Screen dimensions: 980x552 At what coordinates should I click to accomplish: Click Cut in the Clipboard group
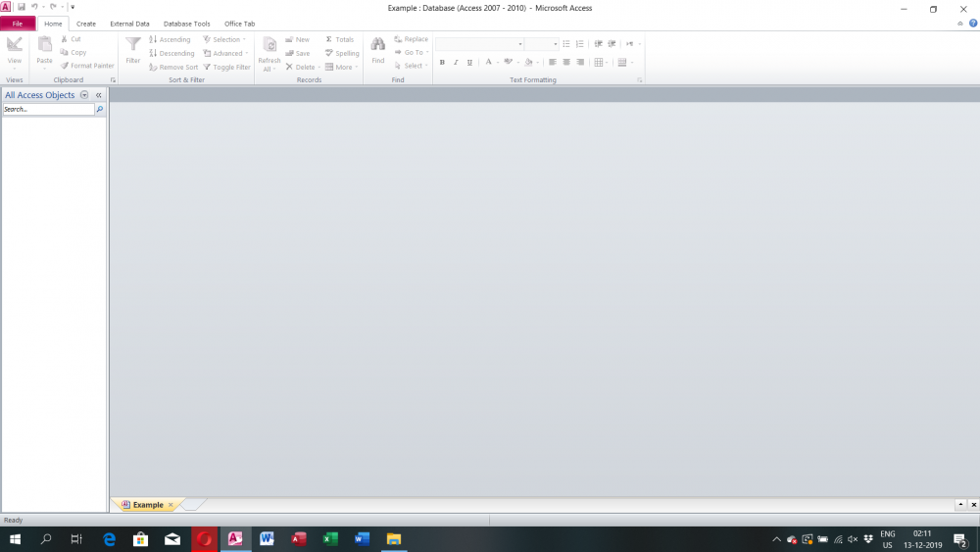click(x=71, y=39)
